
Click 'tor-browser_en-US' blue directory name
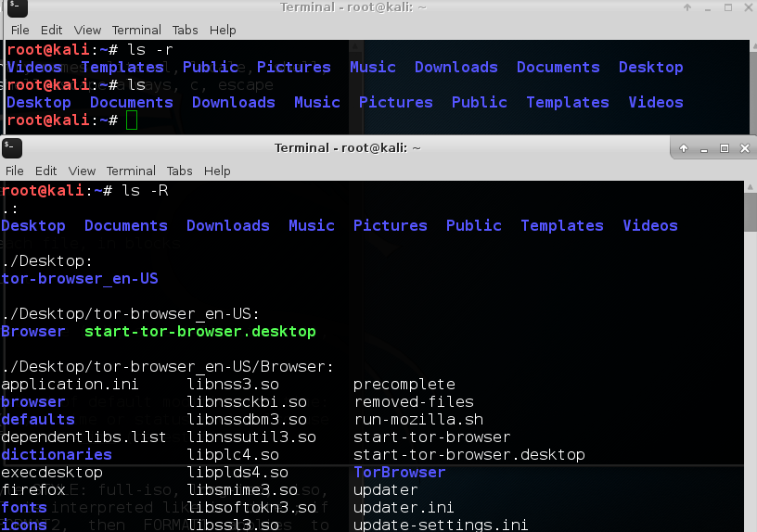pyautogui.click(x=80, y=279)
